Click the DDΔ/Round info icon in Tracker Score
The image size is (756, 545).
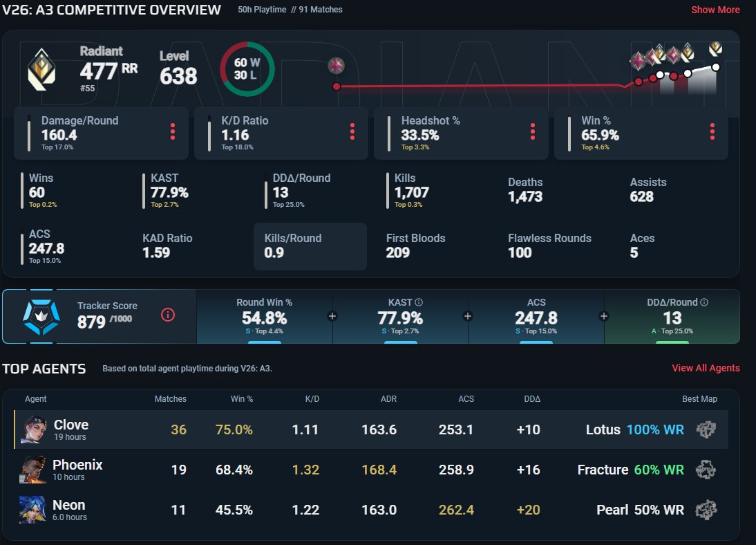pos(704,302)
